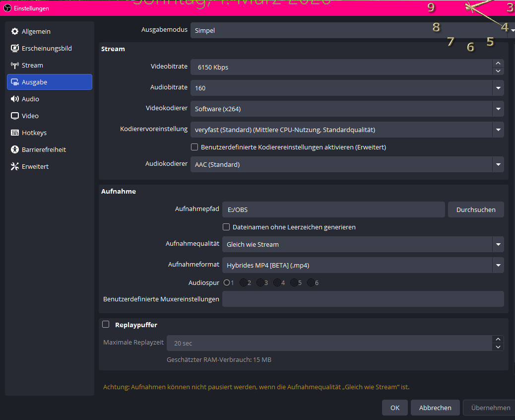The image size is (515, 420).
Task: Click the Videobitrate value field
Action: (341, 67)
